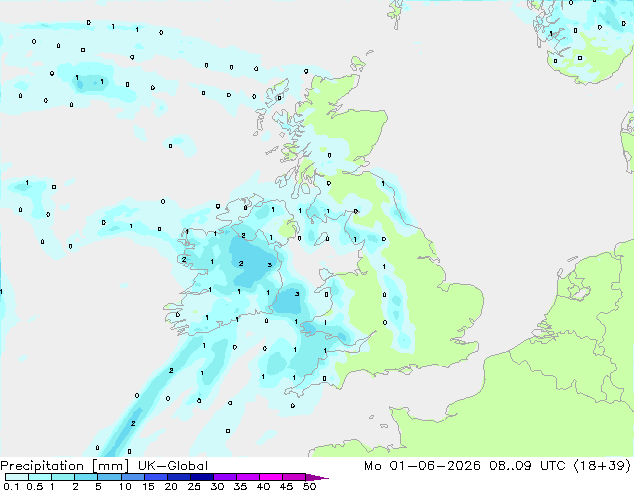This screenshot has height=490, width=634.
Task: Click the legend value "50"
Action: [309, 486]
